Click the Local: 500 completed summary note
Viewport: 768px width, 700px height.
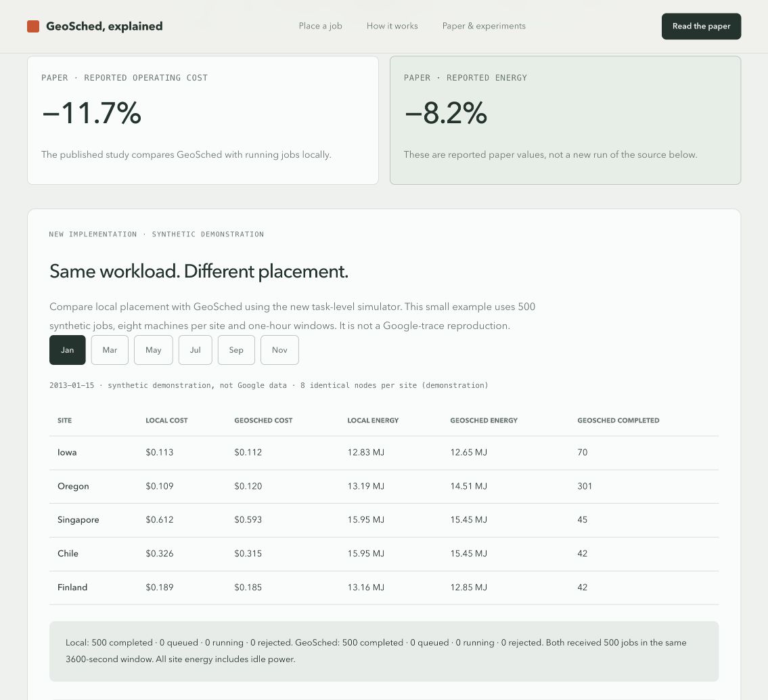point(384,651)
